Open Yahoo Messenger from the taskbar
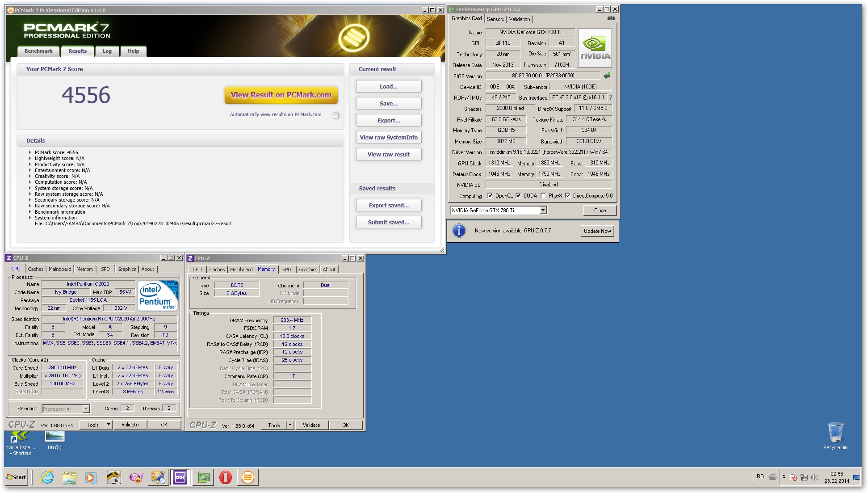Screen dimensions: 868x493 [136, 477]
